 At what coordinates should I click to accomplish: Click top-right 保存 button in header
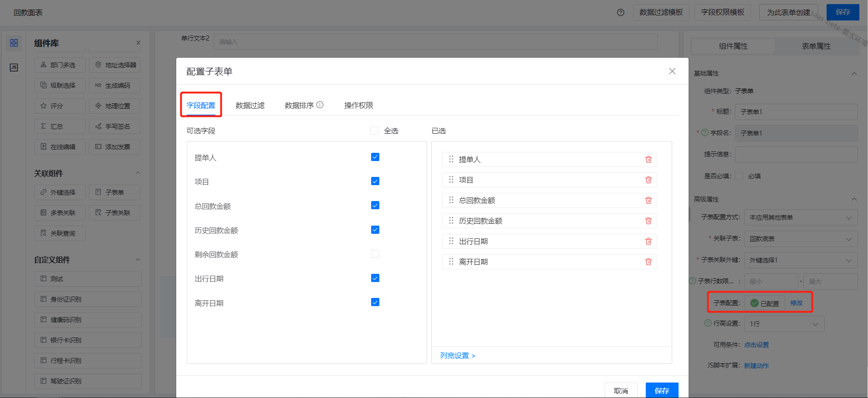[842, 12]
